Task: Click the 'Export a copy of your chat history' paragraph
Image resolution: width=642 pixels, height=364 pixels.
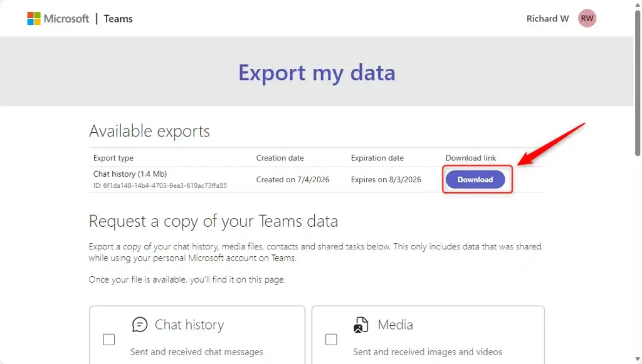Action: click(x=315, y=252)
